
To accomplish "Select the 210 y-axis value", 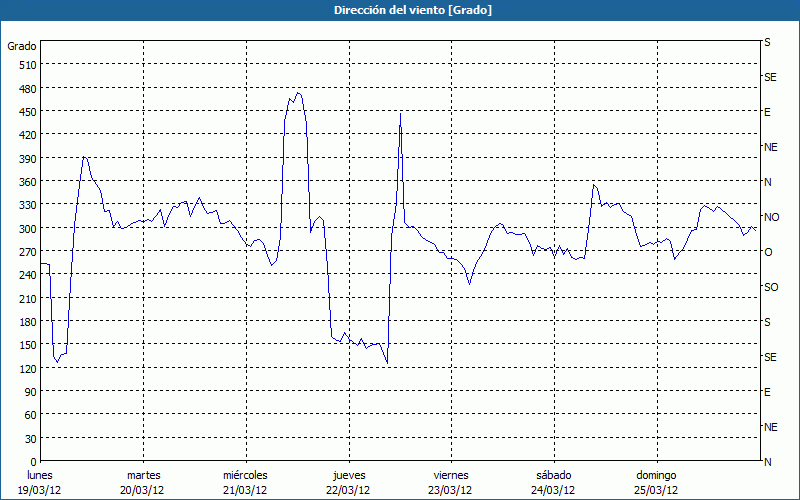I will (x=28, y=298).
